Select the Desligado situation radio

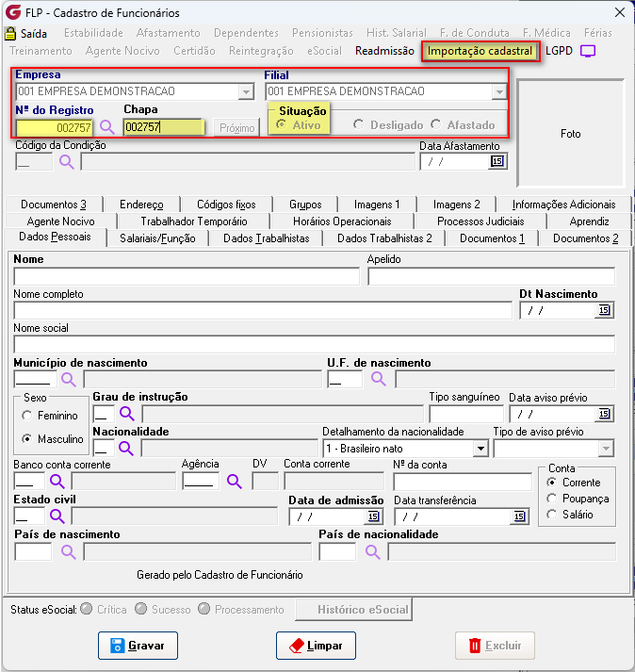tap(358, 124)
